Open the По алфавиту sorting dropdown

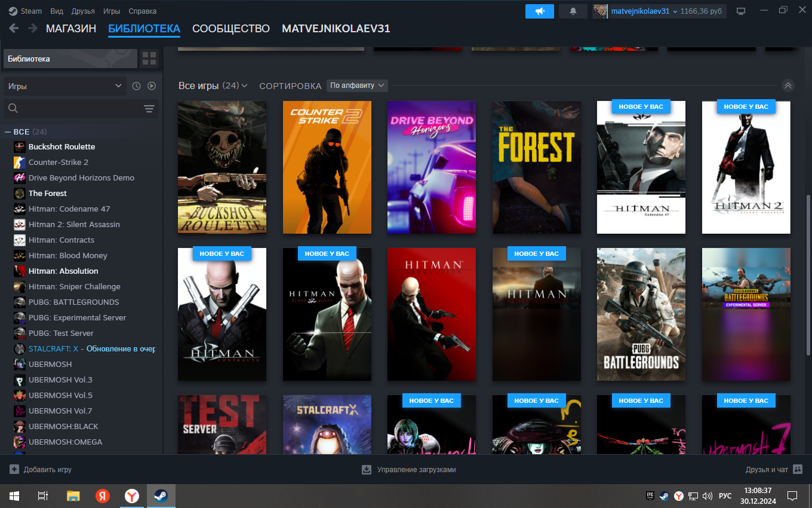tap(357, 85)
